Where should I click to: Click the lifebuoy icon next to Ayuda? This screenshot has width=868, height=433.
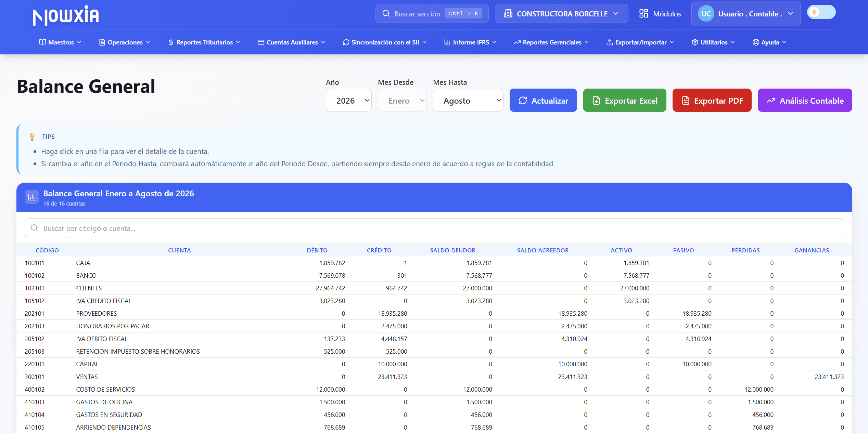[x=756, y=42]
